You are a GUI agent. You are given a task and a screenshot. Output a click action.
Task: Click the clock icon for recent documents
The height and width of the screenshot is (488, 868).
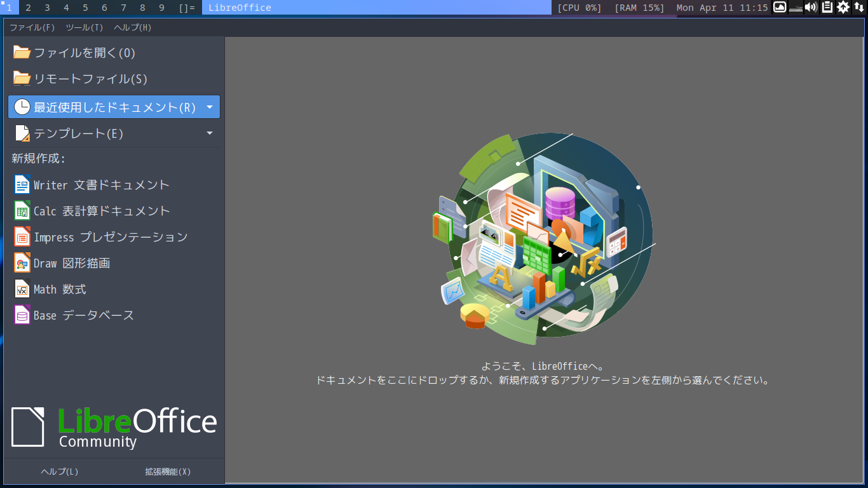coord(22,107)
